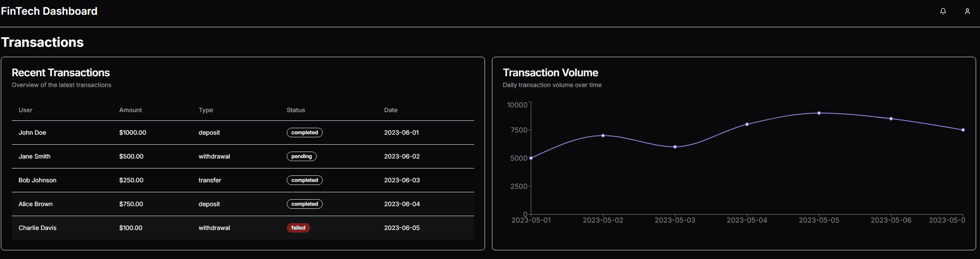This screenshot has width=980, height=259.
Task: Click the chart data point for 2023-05-02
Action: point(603,136)
